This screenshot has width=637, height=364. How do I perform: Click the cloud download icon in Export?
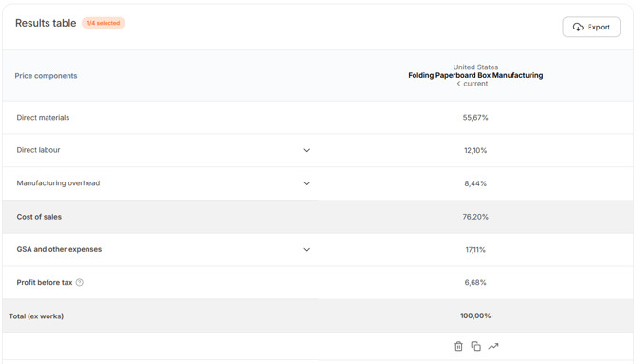tap(578, 28)
